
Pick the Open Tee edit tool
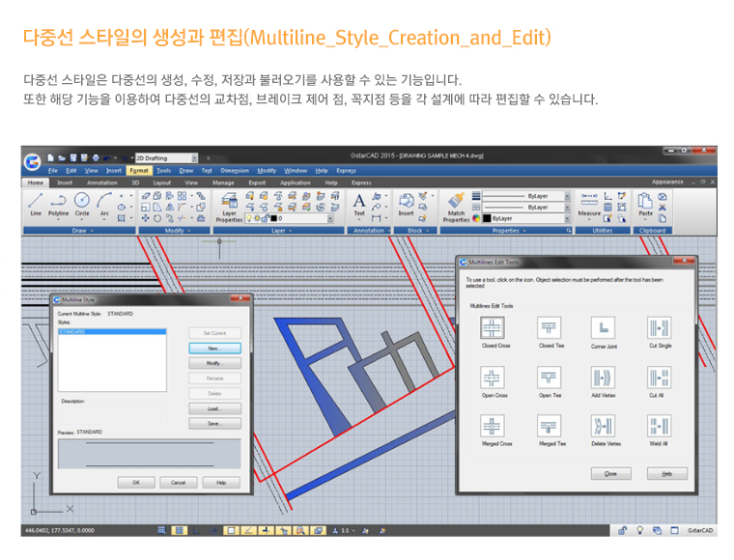[550, 378]
